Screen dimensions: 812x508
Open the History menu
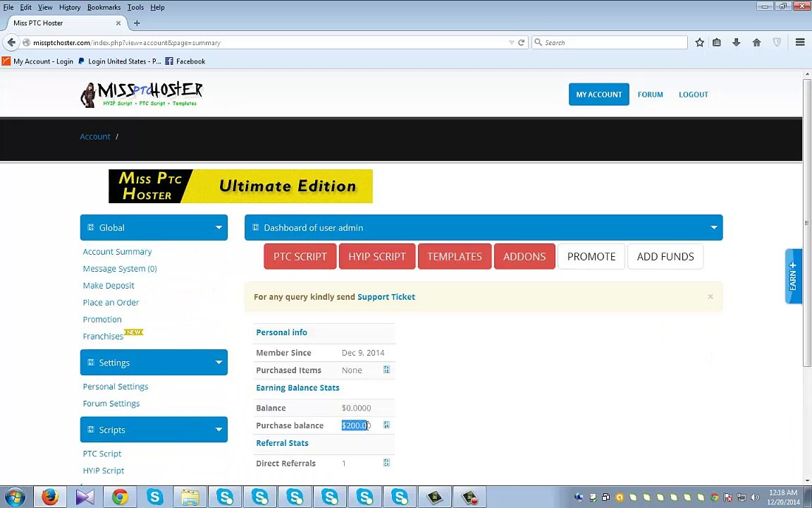coord(69,7)
